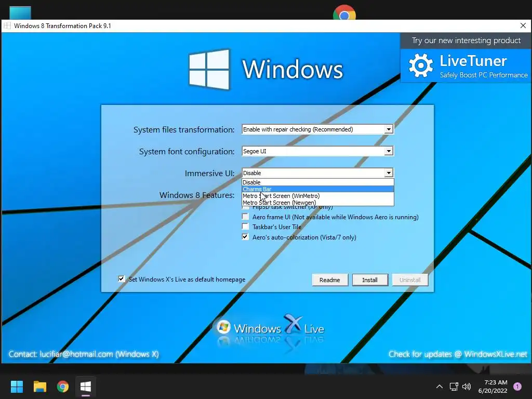
Task: Choose Charms Bar option
Action: pyautogui.click(x=318, y=189)
